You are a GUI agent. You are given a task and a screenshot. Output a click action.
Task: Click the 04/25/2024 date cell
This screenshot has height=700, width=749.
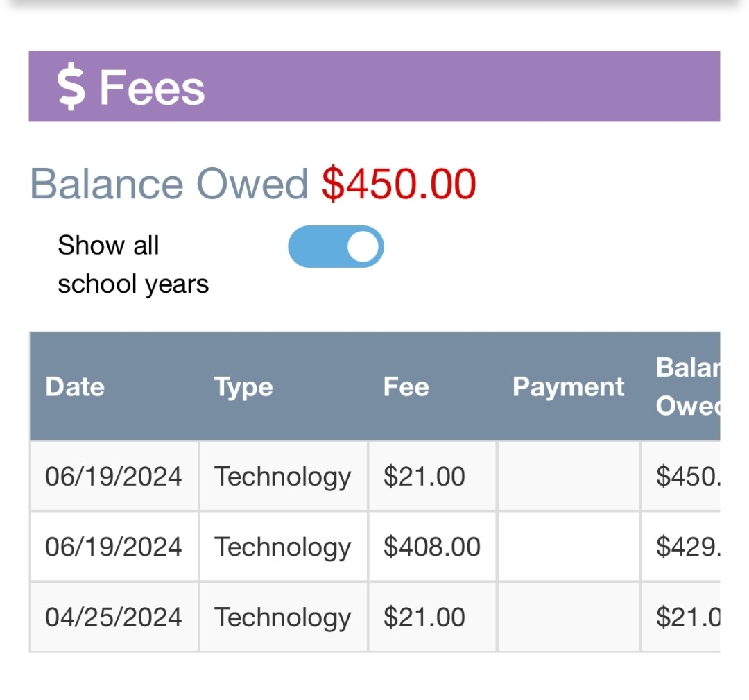point(113,617)
